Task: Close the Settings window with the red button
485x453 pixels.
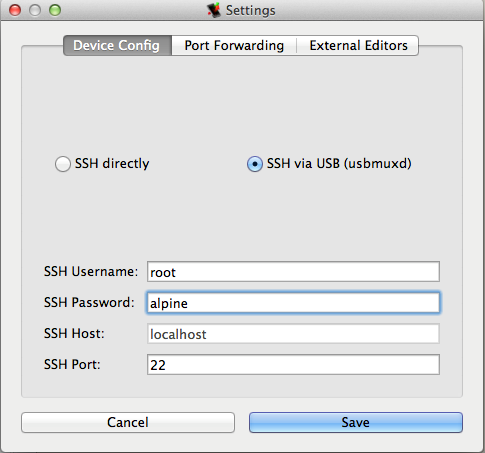Action: 15,10
